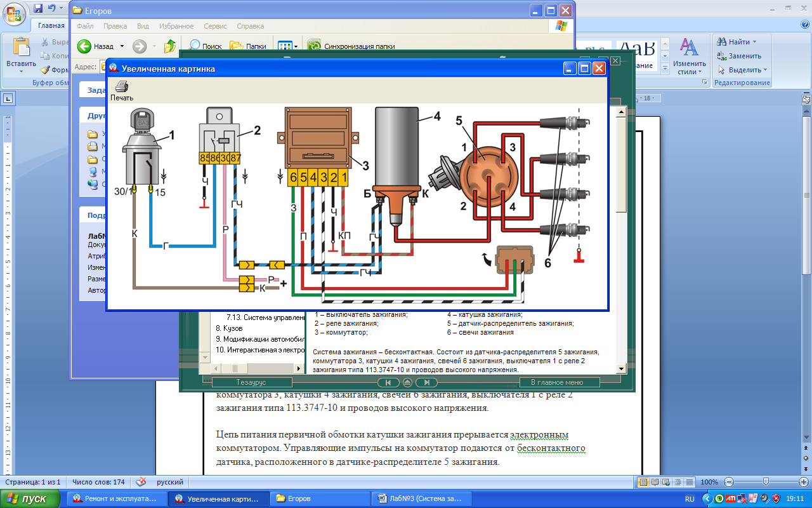Viewport: 812px width, 508px height.
Task: Click 100% zoom level in Word
Action: point(709,482)
